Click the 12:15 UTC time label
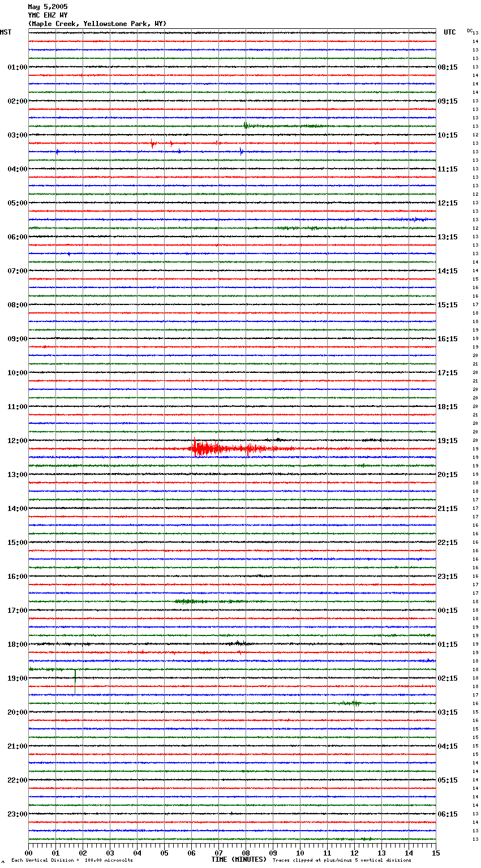This screenshot has width=481, height=868. point(448,203)
